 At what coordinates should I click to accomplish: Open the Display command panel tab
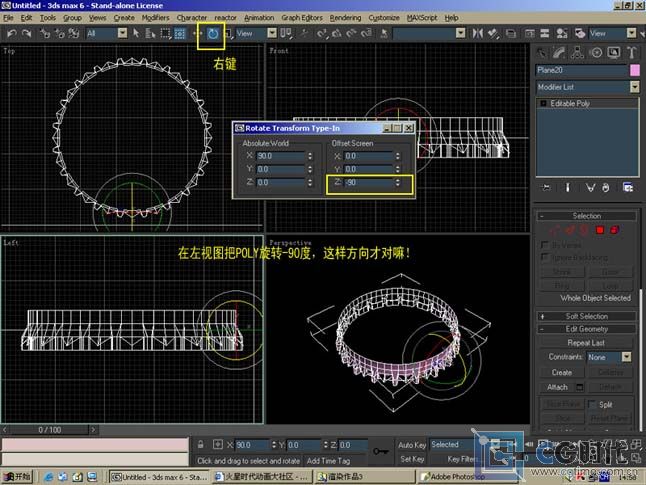614,53
